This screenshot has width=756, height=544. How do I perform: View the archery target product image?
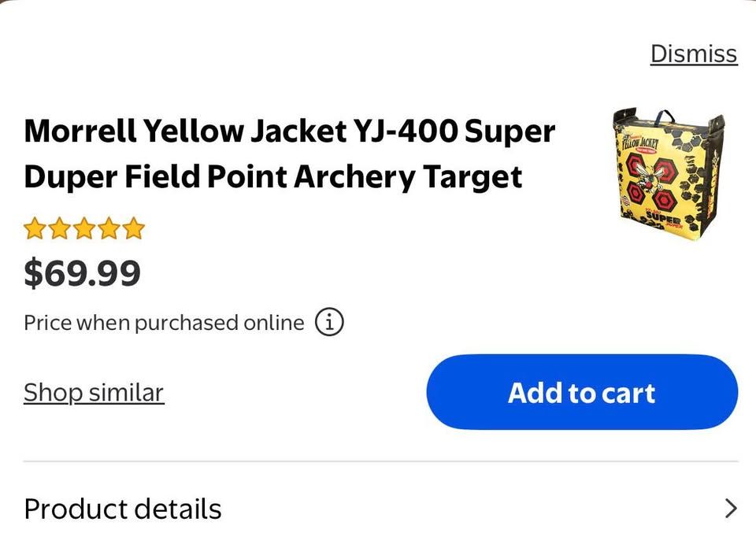pos(668,172)
